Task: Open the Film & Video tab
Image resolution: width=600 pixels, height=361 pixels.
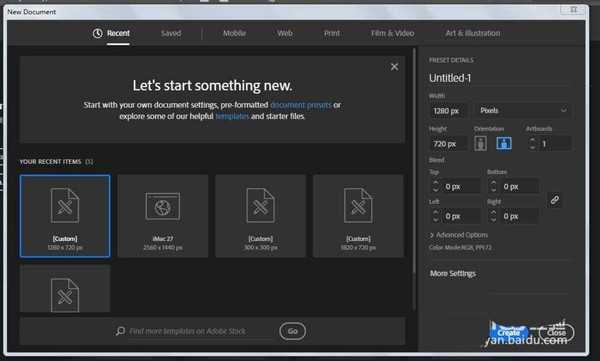Action: pyautogui.click(x=392, y=33)
